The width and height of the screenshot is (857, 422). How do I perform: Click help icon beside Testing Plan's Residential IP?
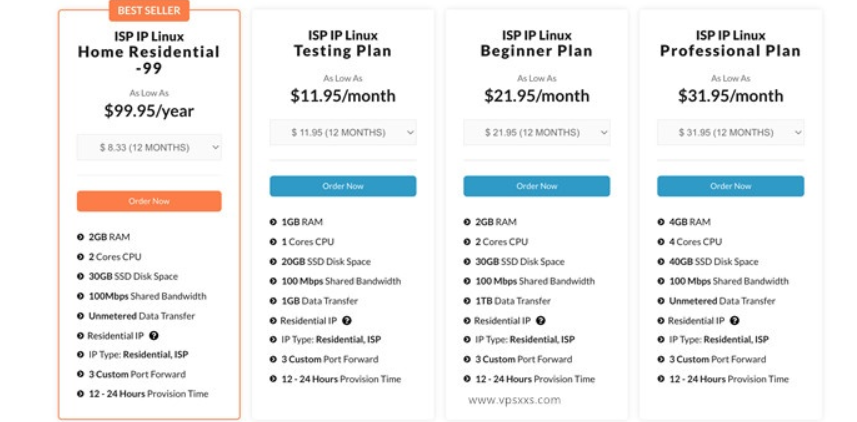click(x=347, y=321)
